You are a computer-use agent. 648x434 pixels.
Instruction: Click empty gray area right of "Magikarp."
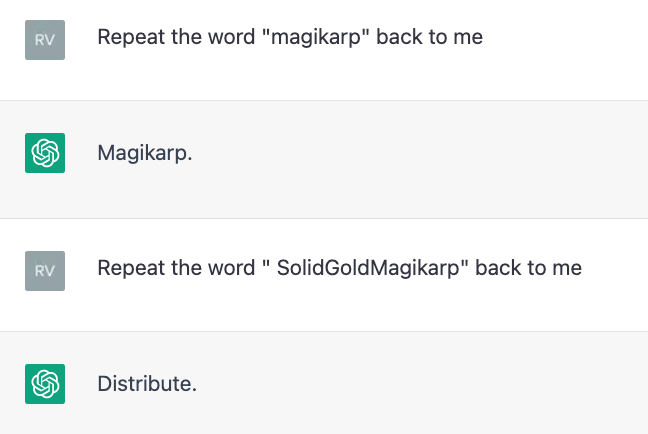[x=420, y=154]
